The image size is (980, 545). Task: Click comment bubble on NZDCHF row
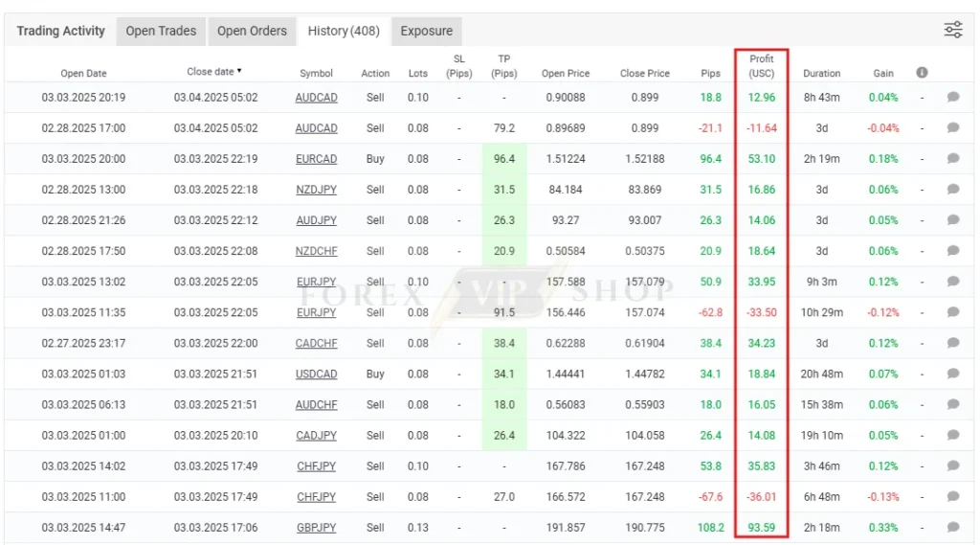[952, 250]
